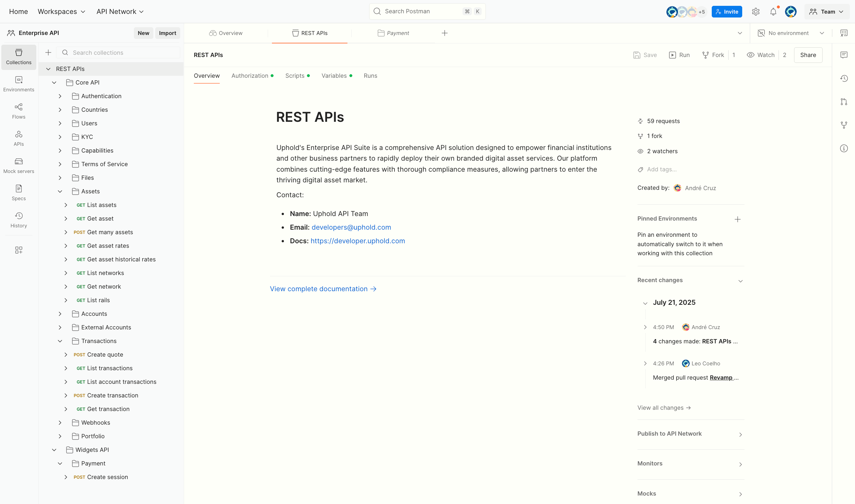
Task: Click the configure sidebar grid icon
Action: point(19,250)
